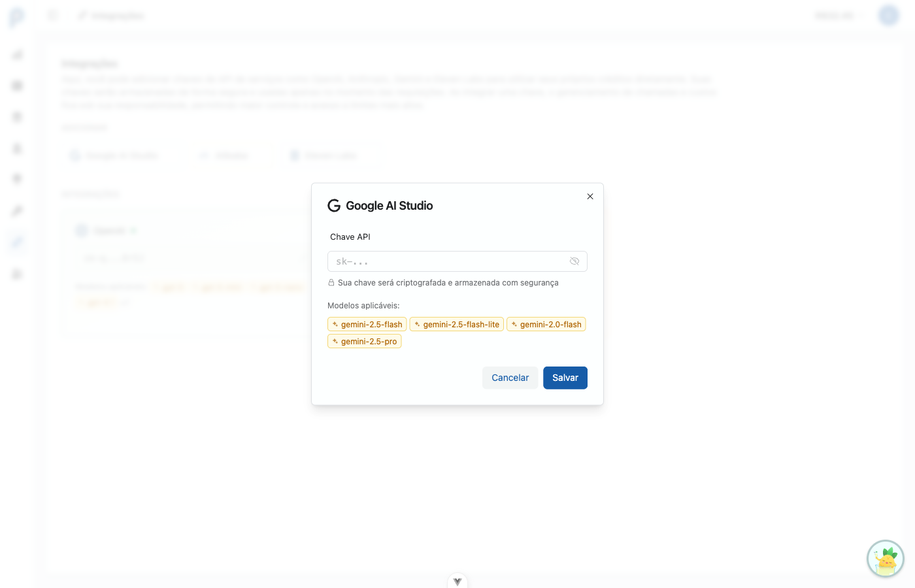Image resolution: width=915 pixels, height=588 pixels.
Task: Open the settings icon at the sidebar bottom
Action: pyautogui.click(x=16, y=274)
